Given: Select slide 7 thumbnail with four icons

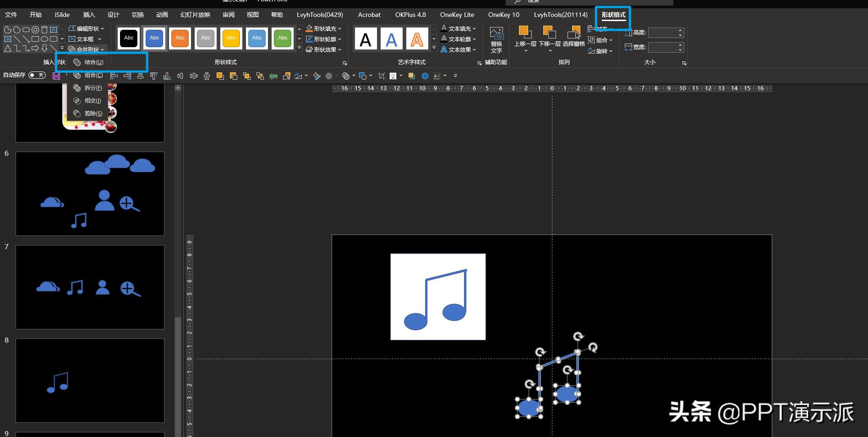Looking at the screenshot, I should click(90, 287).
